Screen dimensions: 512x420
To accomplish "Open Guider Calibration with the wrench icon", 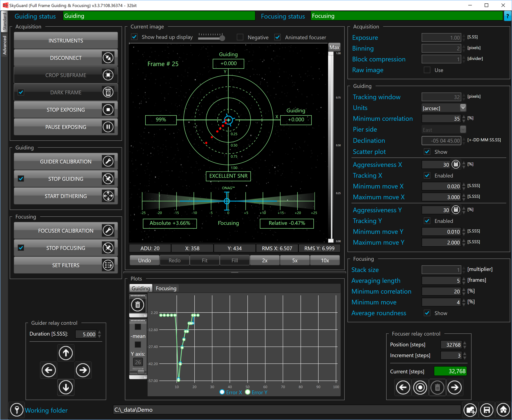I will (x=108, y=161).
